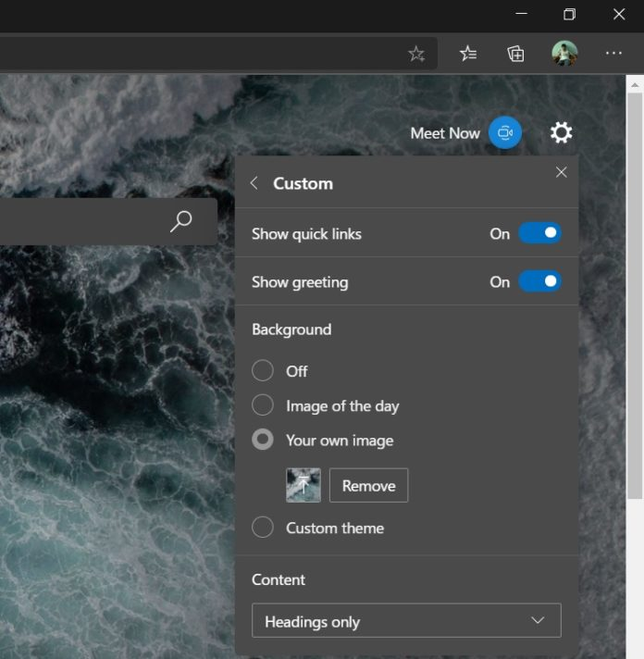The height and width of the screenshot is (659, 644).
Task: Disable the Show greeting toggle
Action: pyautogui.click(x=539, y=281)
